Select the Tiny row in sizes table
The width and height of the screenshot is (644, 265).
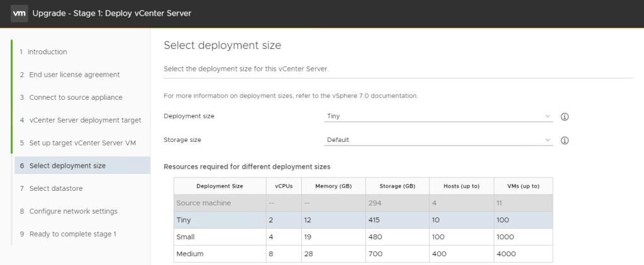(x=363, y=220)
